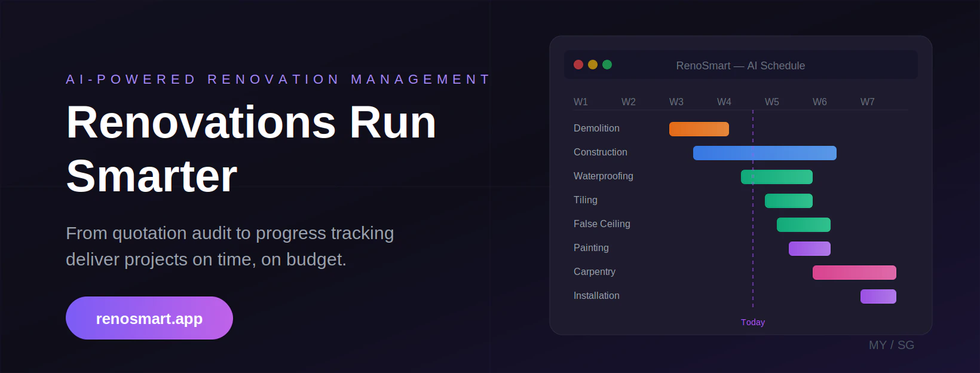Click the W1 week header
This screenshot has height=373, width=980.
581,102
